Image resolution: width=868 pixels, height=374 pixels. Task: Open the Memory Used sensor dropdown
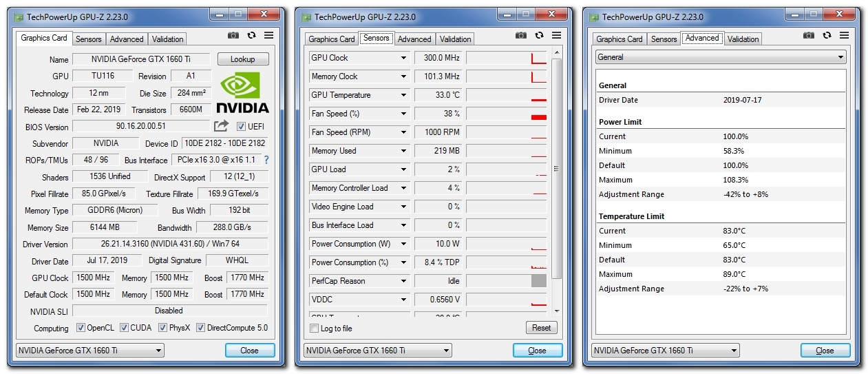coord(404,151)
